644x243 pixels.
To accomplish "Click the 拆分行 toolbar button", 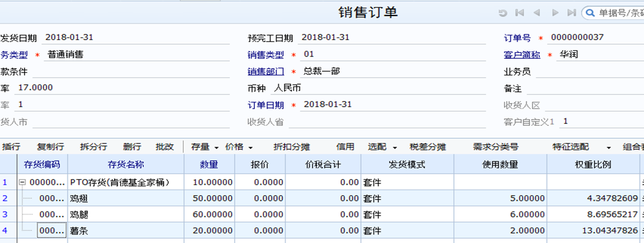I will pyautogui.click(x=94, y=147).
